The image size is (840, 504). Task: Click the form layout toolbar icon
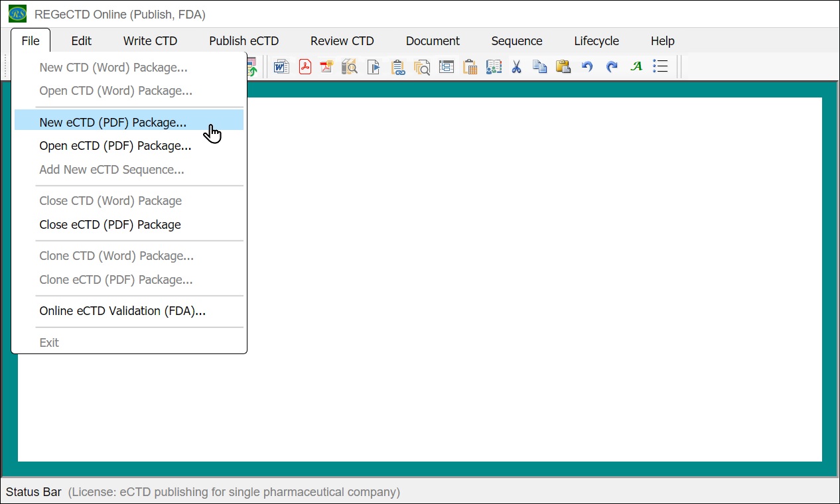tap(447, 66)
